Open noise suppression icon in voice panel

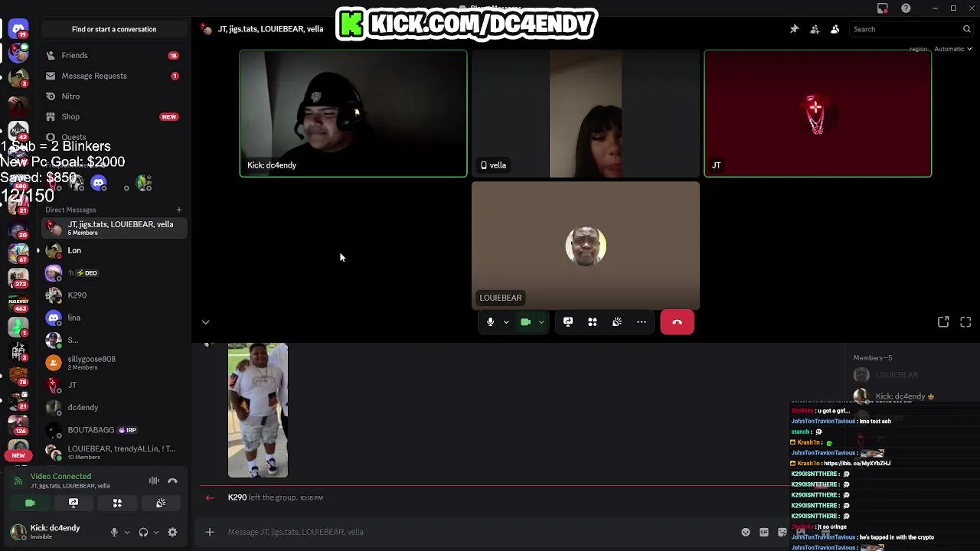154,481
